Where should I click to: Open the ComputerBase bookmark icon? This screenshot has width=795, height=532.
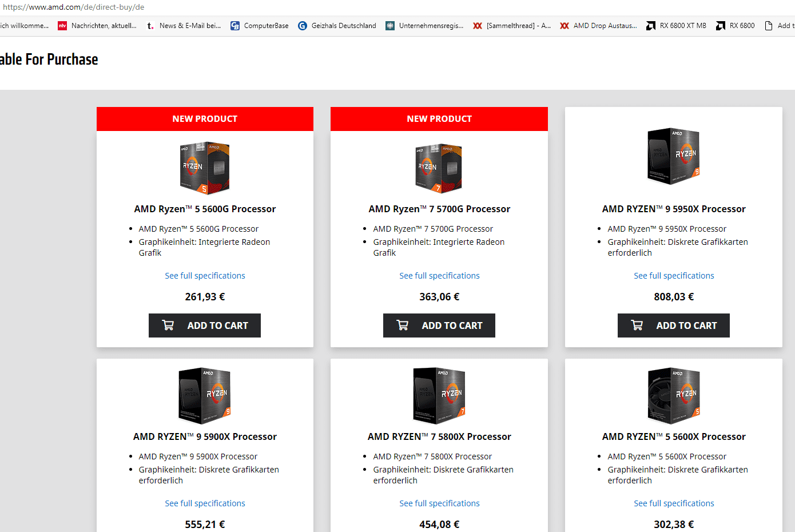tap(235, 26)
